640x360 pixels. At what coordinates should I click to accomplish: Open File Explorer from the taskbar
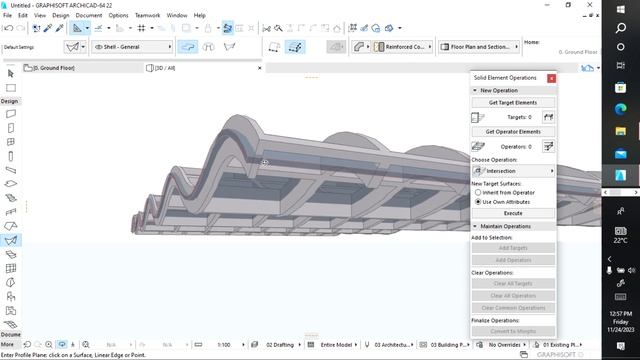pyautogui.click(x=620, y=131)
